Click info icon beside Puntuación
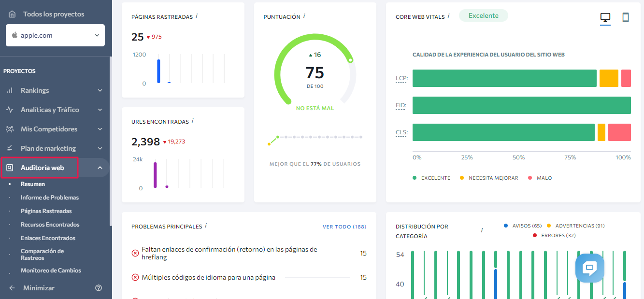Viewport: 644px width, 299px height. click(304, 16)
